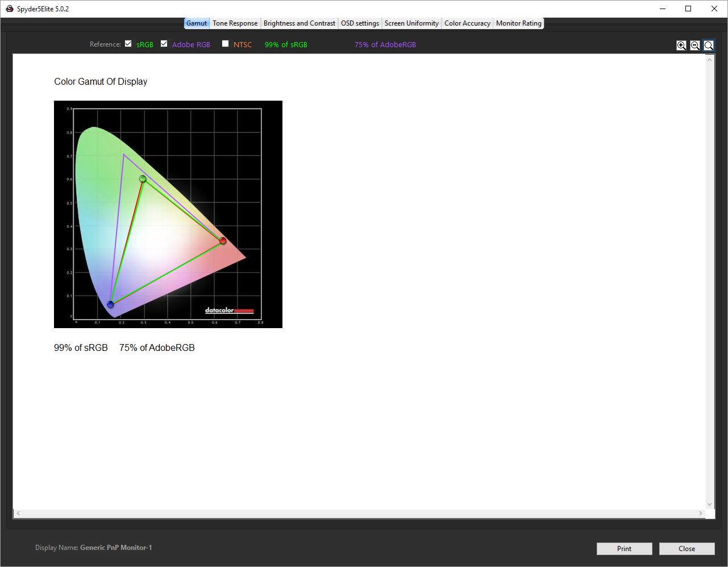This screenshot has height=567, width=728.
Task: Uncheck the sRGB reference checkbox
Action: pos(128,44)
